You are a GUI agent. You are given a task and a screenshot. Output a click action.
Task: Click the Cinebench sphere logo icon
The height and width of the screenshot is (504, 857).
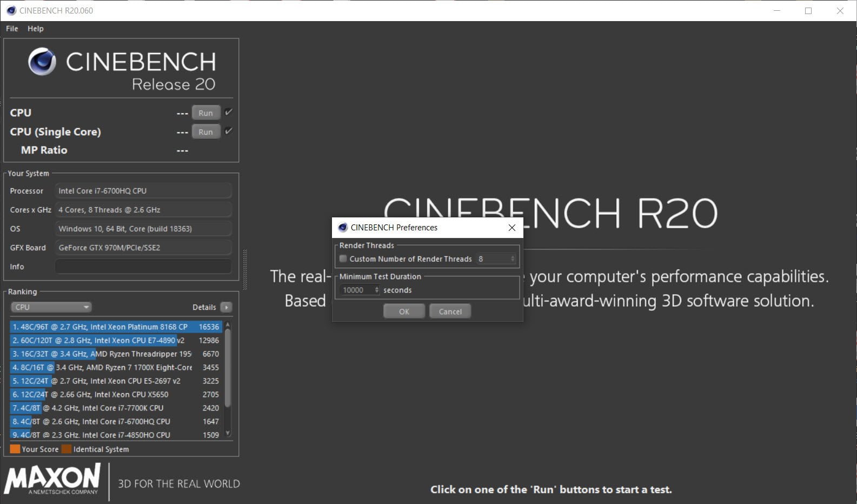tap(42, 62)
